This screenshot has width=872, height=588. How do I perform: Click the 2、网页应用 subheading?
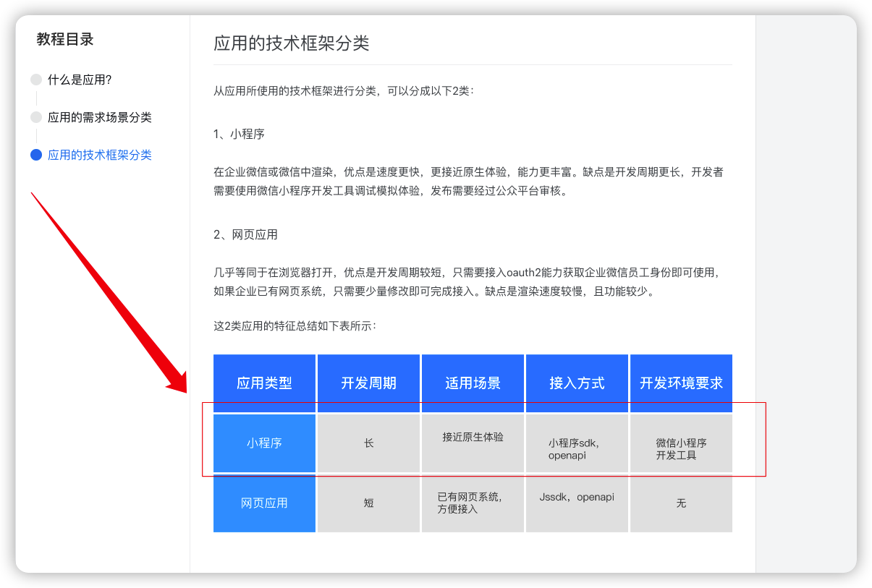245,235
